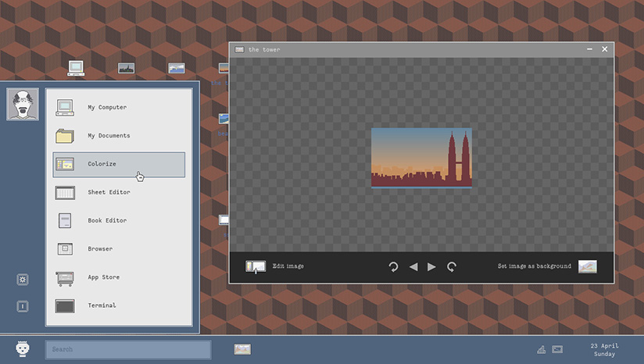Screen dimensions: 644x364
Task: Click the network signal icon in the tray
Action: 542,349
